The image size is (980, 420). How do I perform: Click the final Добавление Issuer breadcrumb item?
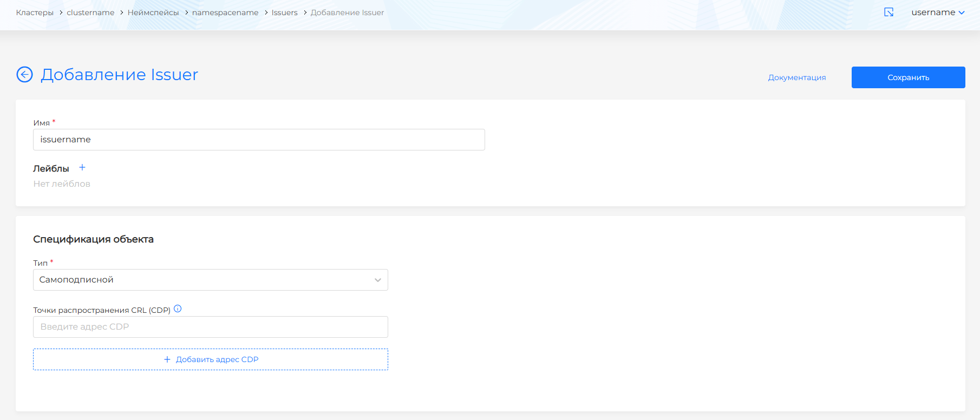tap(347, 12)
